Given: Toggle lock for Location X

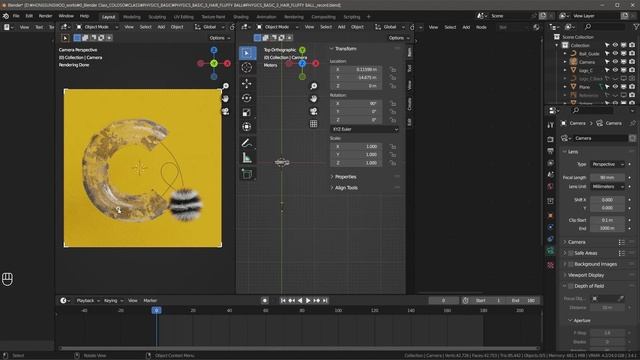Looking at the screenshot, I should tap(392, 69).
